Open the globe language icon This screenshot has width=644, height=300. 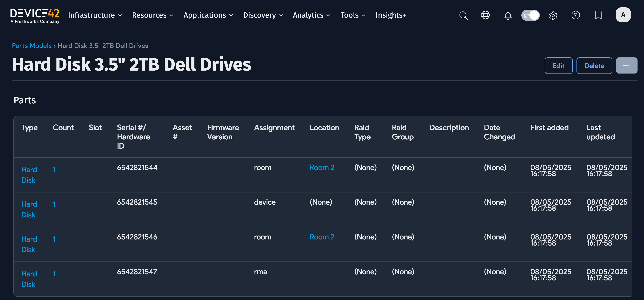pyautogui.click(x=485, y=15)
